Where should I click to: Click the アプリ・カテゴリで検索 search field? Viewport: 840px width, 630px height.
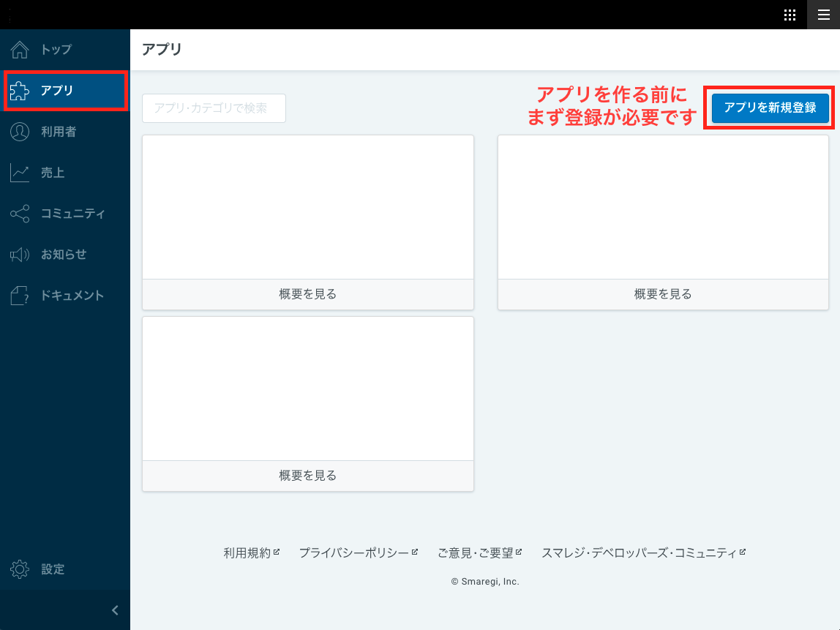click(x=213, y=108)
